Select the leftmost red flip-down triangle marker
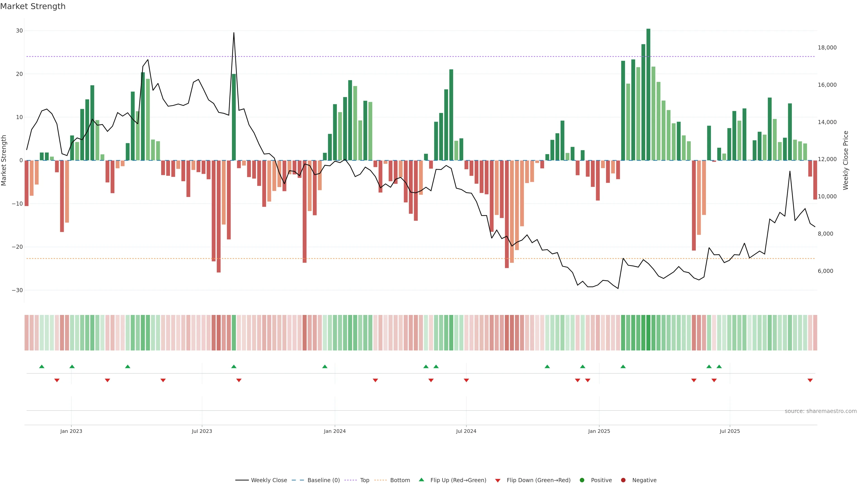This screenshot has height=488, width=868. 57,380
